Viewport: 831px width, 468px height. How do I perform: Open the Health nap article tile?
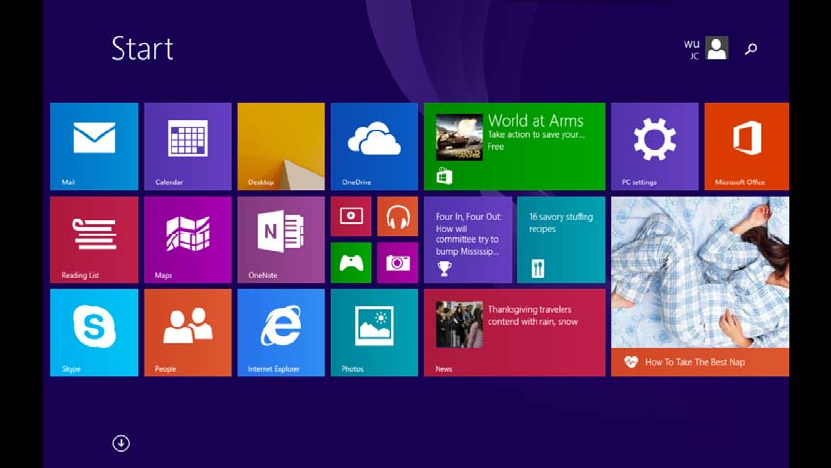[700, 286]
